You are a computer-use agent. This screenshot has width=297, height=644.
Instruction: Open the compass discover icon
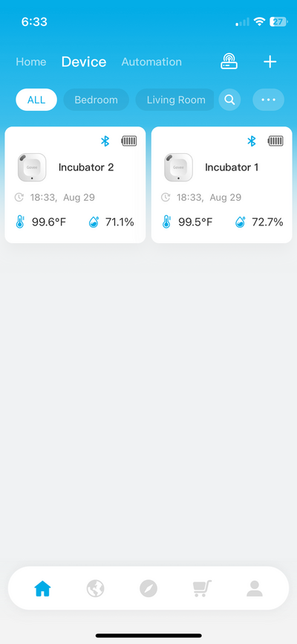pos(148,588)
